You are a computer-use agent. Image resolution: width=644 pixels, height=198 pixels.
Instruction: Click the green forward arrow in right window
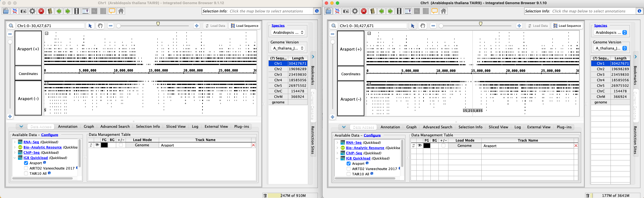[390, 11]
